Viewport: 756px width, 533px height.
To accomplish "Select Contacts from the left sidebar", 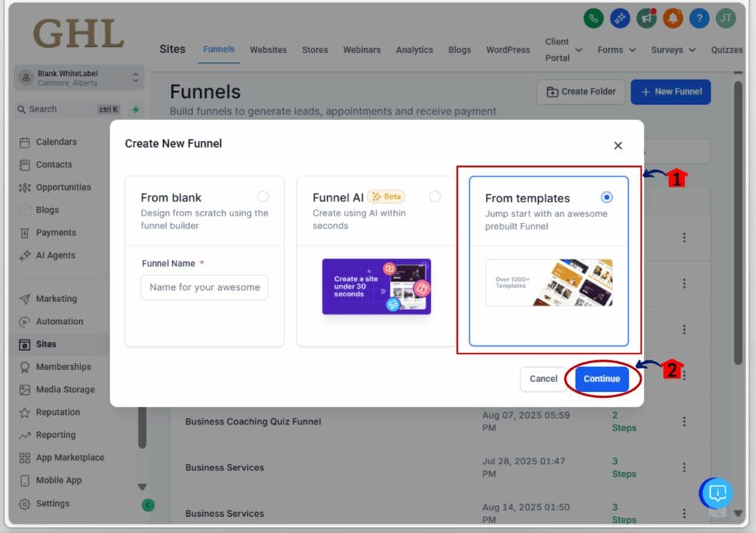I will [52, 165].
